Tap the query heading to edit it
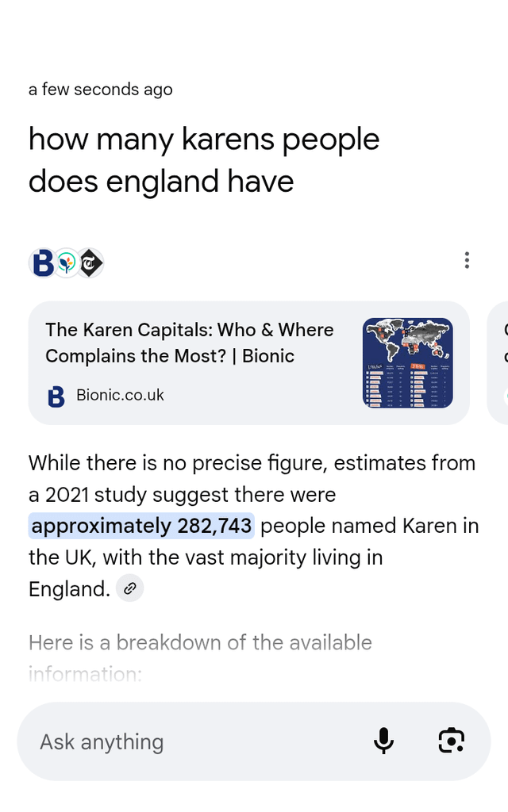 [204, 159]
